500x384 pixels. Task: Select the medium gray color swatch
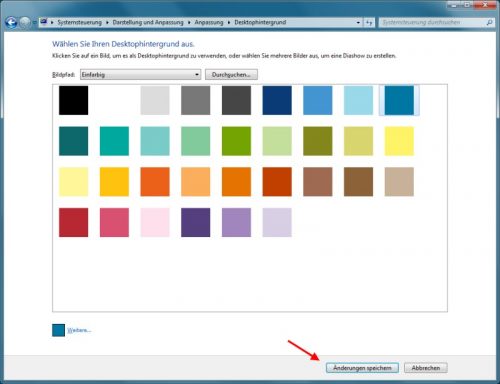point(196,100)
